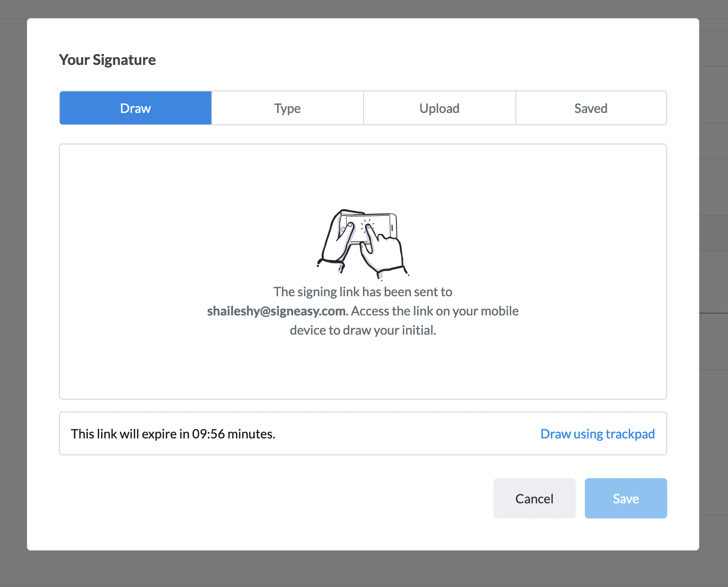Viewport: 728px width, 587px height.
Task: Click 'Access the link on your mobile' text
Action: [435, 311]
